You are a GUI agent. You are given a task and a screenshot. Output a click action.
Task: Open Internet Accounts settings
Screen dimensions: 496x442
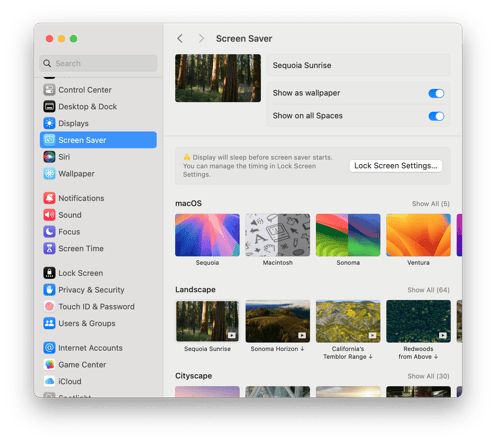[x=98, y=348]
